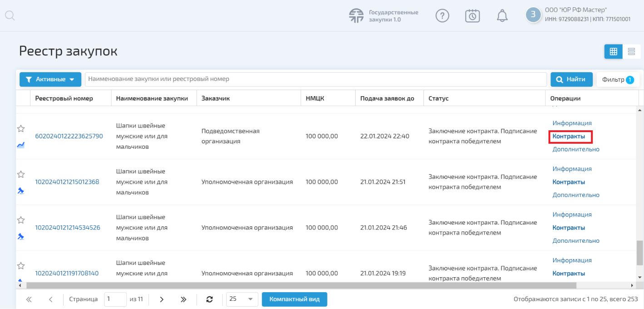Switch to list view layout
The image size is (644, 309).
click(x=631, y=52)
